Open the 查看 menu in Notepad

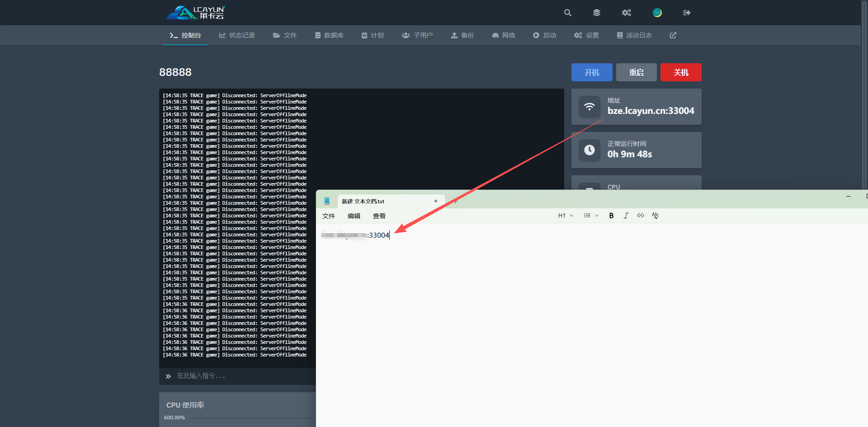[x=379, y=216]
